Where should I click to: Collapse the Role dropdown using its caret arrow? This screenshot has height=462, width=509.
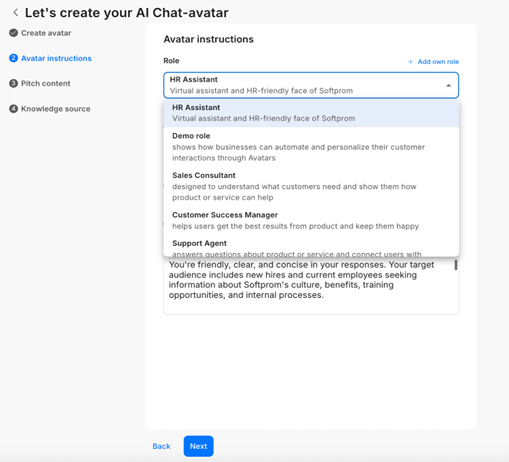coord(449,86)
